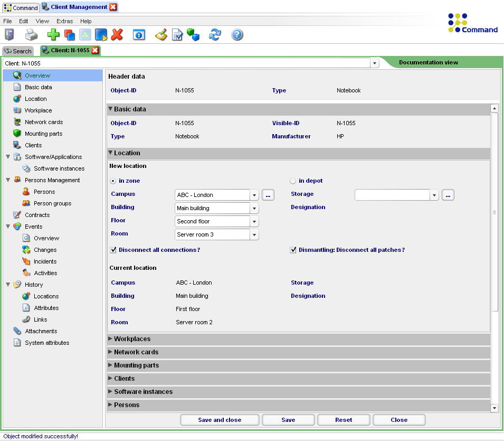This screenshot has height=442, width=504.
Task: Click the red and blue duplicate squares icon
Action: pos(69,35)
